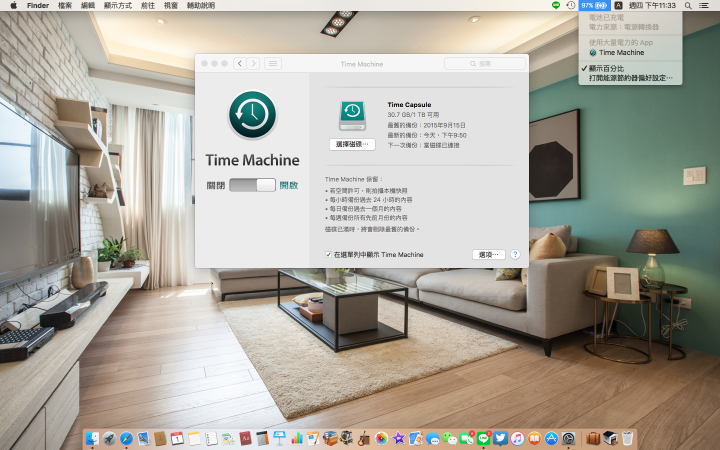The image size is (720, 450).
Task: Open the 前往 menu
Action: (148, 6)
